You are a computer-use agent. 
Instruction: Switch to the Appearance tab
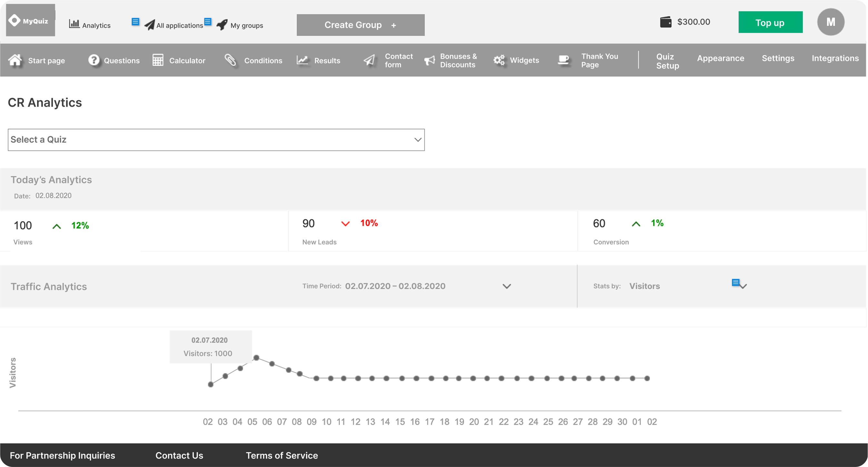(x=720, y=58)
